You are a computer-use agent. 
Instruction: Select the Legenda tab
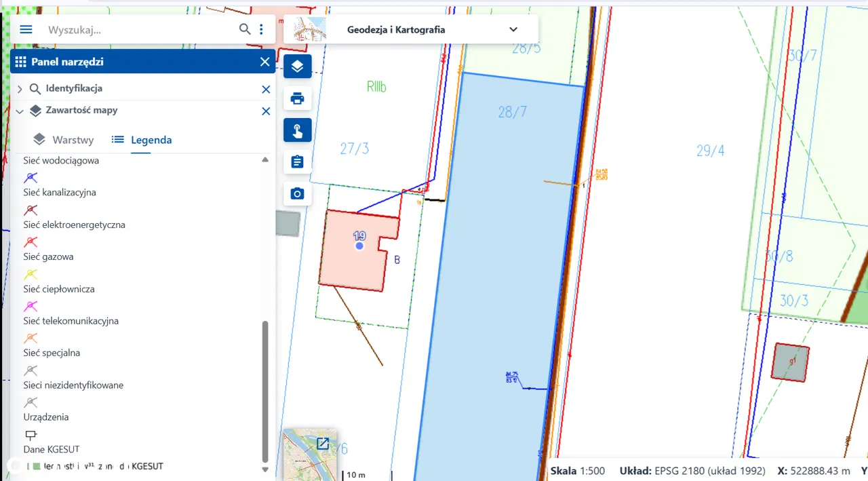point(142,140)
